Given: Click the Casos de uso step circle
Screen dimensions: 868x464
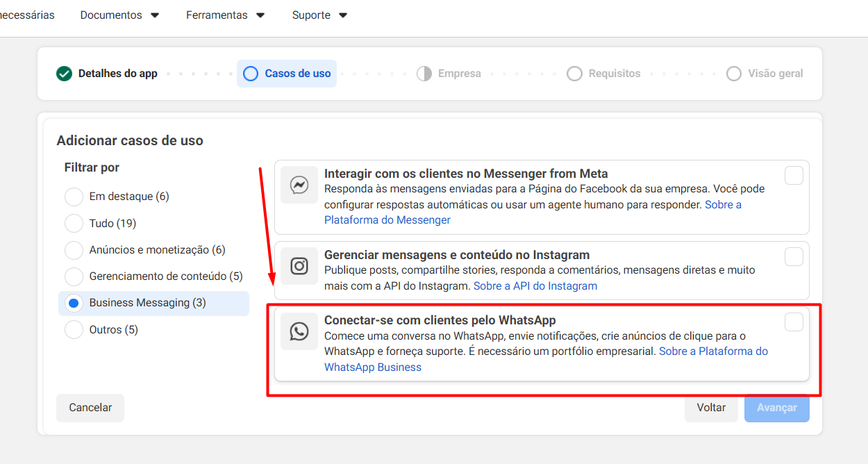Looking at the screenshot, I should [251, 74].
